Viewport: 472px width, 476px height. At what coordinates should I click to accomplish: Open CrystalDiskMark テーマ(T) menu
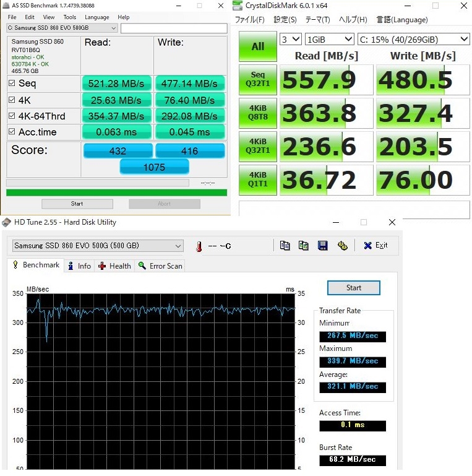317,20
